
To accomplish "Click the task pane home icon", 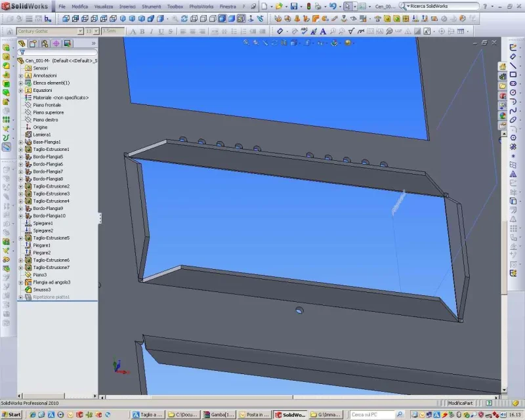I will (x=503, y=67).
